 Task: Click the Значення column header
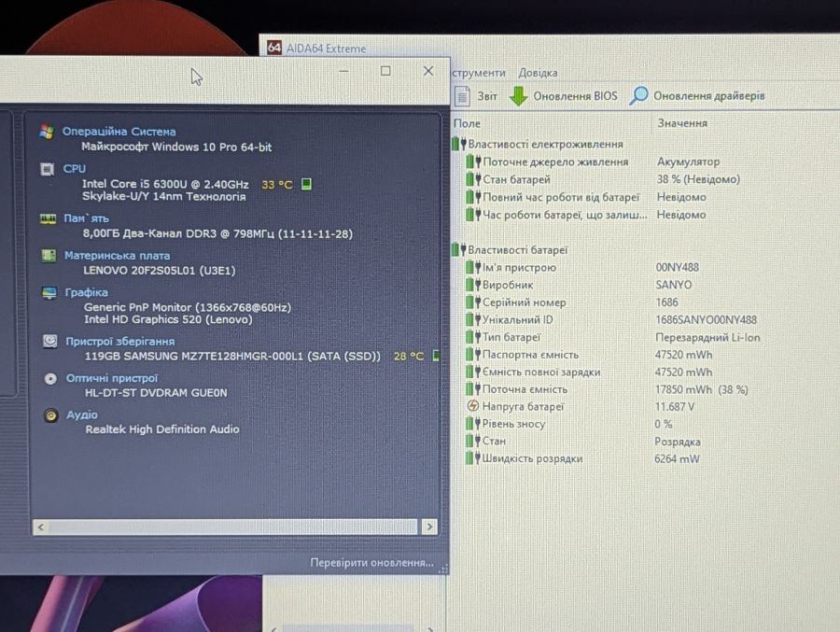click(682, 123)
